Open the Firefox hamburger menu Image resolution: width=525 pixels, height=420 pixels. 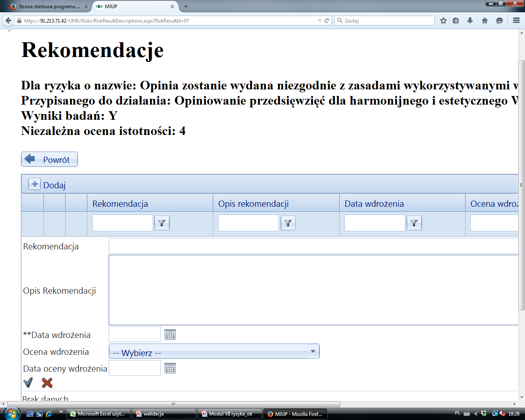coord(516,21)
